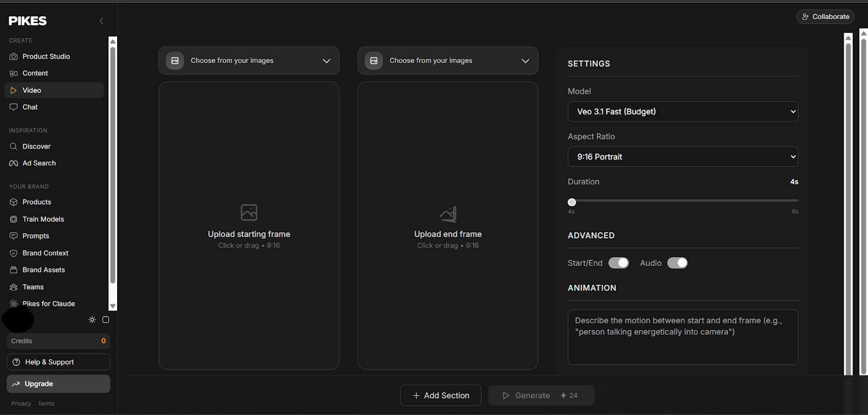Click the Add Section button
868x415 pixels.
click(x=441, y=395)
